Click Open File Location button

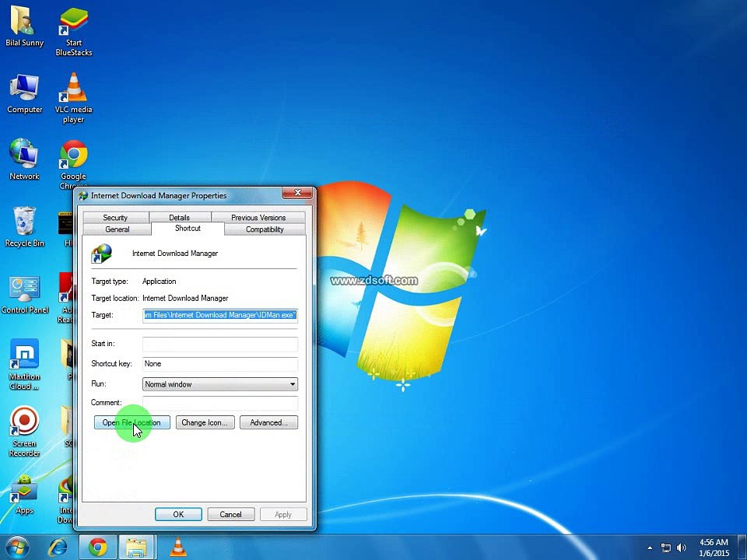coord(132,422)
